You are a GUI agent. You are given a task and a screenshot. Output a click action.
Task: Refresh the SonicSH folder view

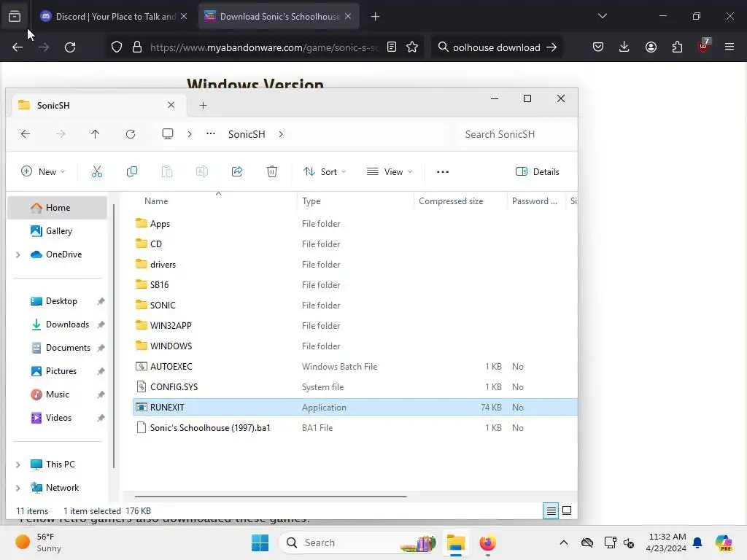click(x=131, y=134)
